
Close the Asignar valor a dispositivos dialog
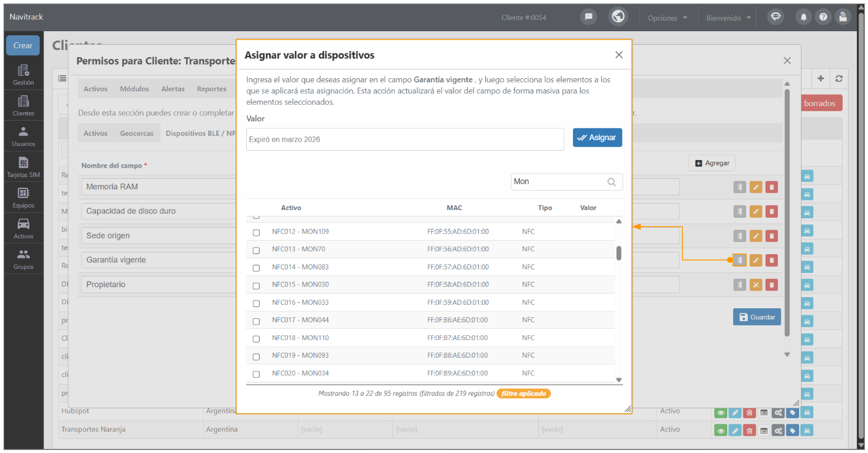tap(619, 55)
